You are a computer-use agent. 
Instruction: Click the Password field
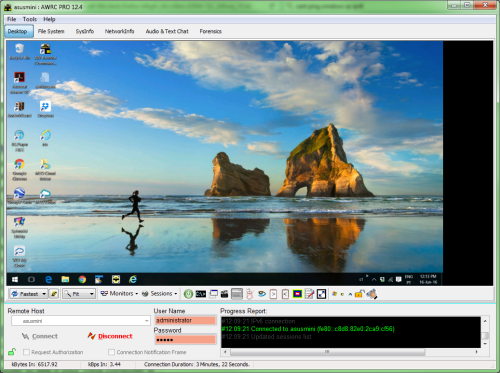tap(185, 340)
